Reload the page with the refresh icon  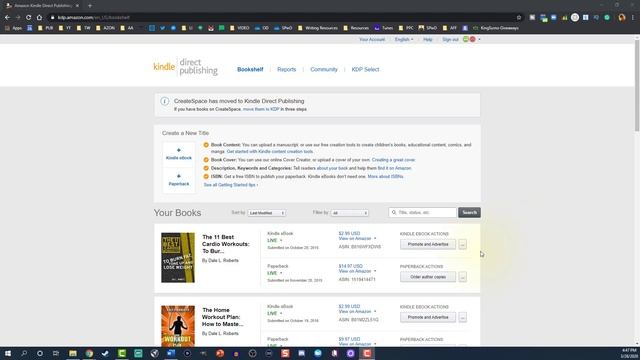(x=29, y=18)
